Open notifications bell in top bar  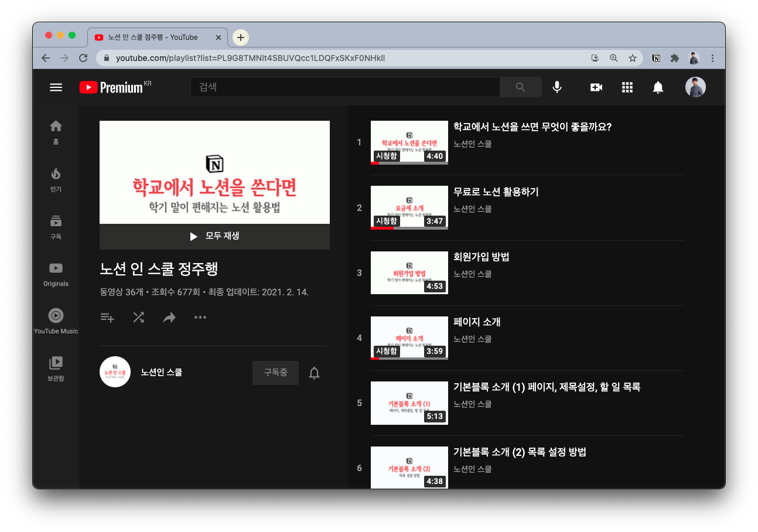(658, 87)
